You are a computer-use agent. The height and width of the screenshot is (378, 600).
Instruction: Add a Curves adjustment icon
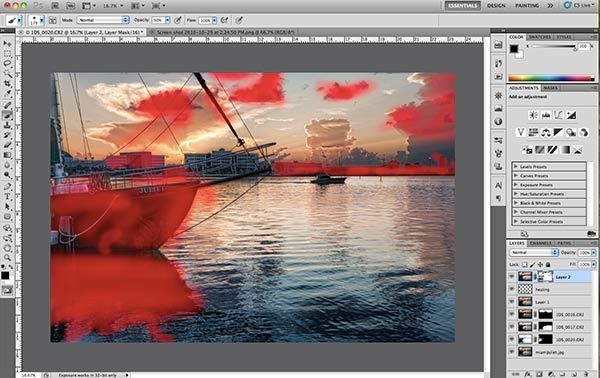pyautogui.click(x=558, y=115)
